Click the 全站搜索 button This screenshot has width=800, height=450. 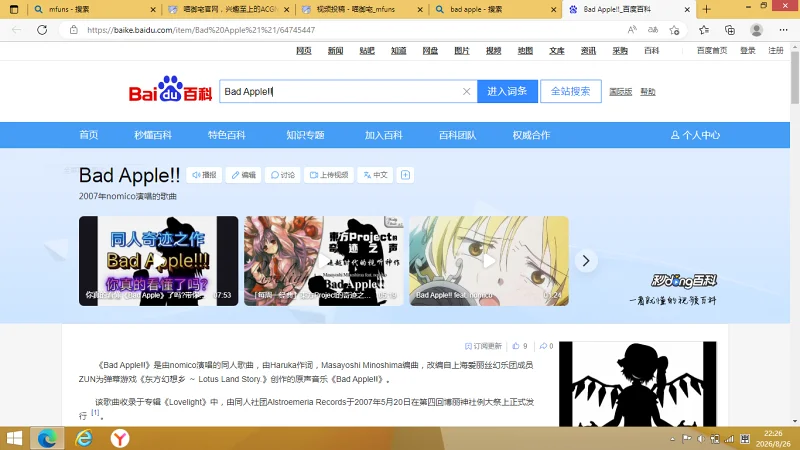click(x=570, y=91)
